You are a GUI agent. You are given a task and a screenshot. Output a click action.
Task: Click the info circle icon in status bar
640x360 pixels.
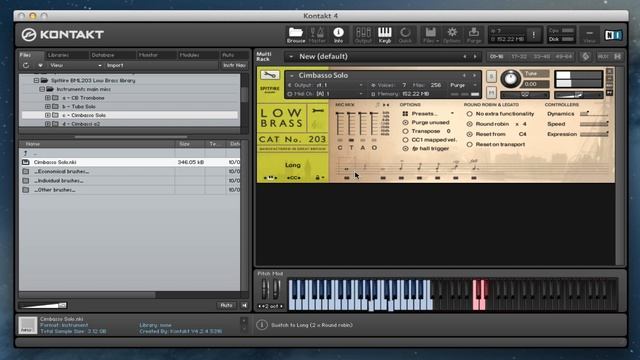[x=262, y=325]
